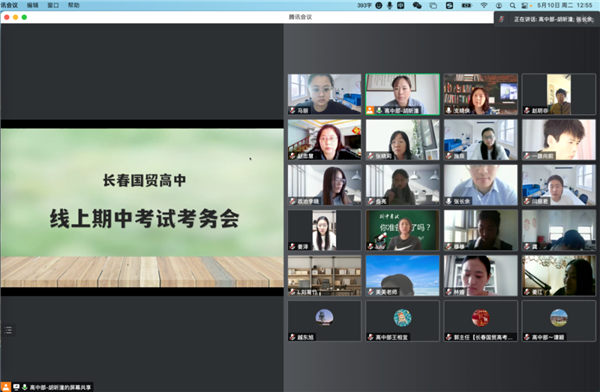Open the 窗口 menu in the menu bar
600x392 pixels.
(53, 5)
